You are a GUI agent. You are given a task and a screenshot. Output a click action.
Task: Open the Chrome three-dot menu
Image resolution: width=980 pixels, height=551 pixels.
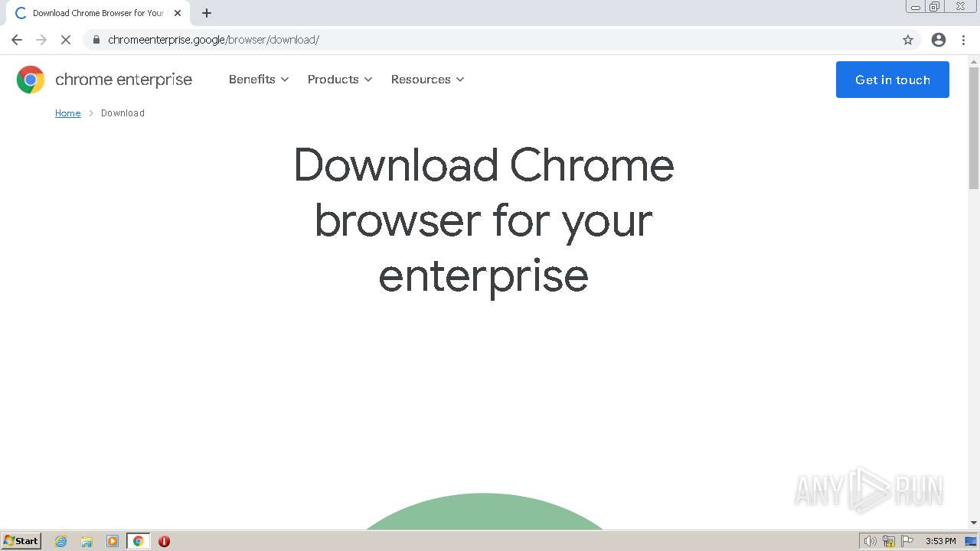coord(963,40)
